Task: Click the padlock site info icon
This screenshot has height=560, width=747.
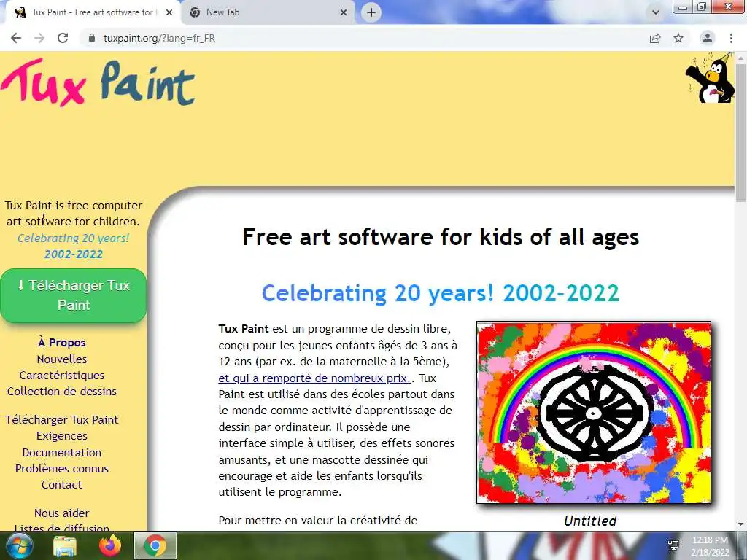Action: (92, 38)
